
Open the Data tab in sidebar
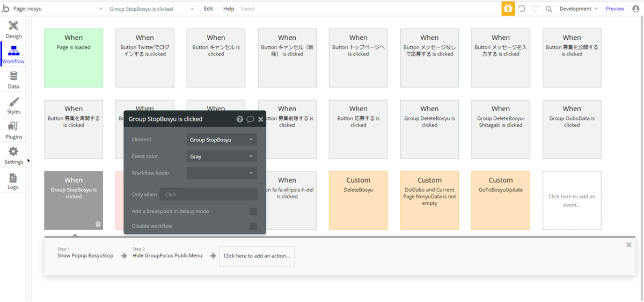(x=13, y=80)
